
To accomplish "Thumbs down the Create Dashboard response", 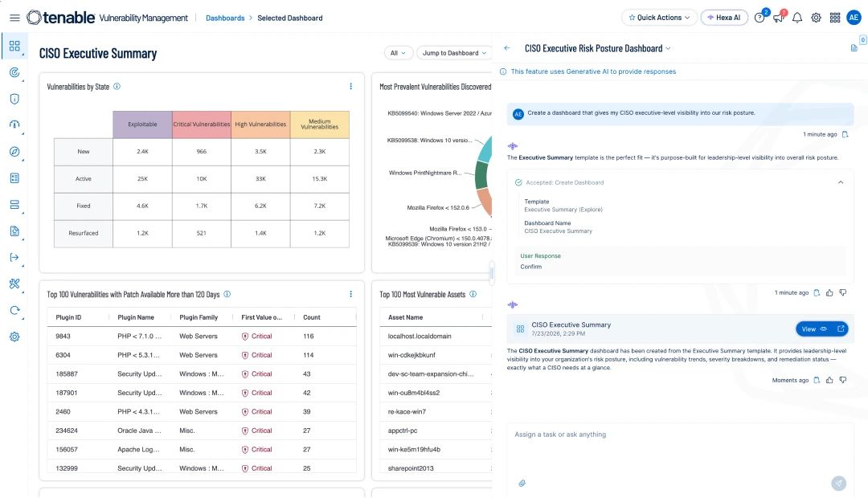I will tap(842, 292).
